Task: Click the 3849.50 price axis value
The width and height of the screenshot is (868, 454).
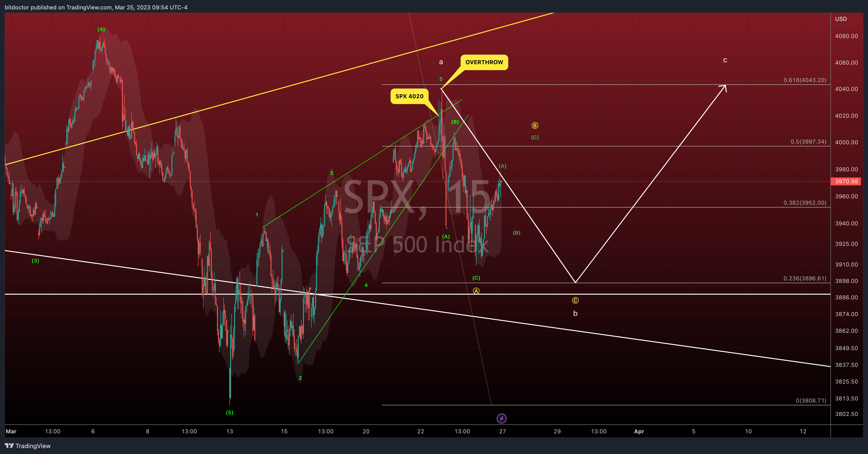Action: coord(846,348)
